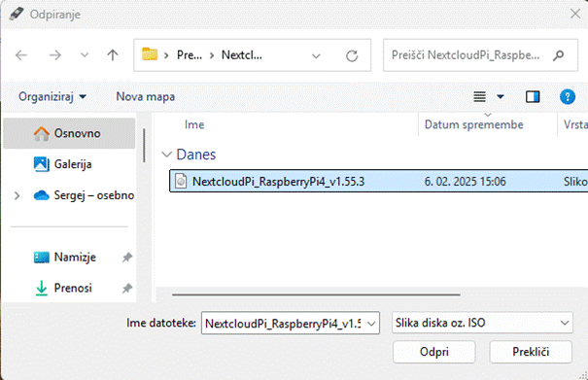588x380 pixels.
Task: Click the Prekliči button
Action: click(x=531, y=352)
